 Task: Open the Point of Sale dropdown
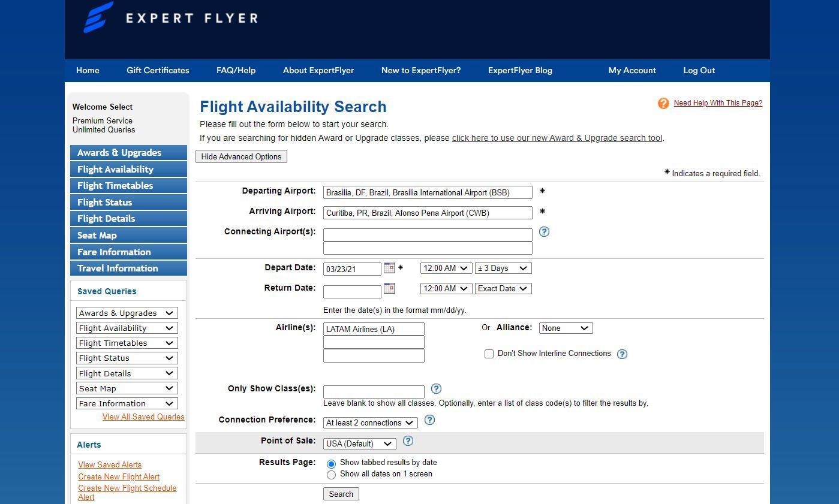(359, 443)
